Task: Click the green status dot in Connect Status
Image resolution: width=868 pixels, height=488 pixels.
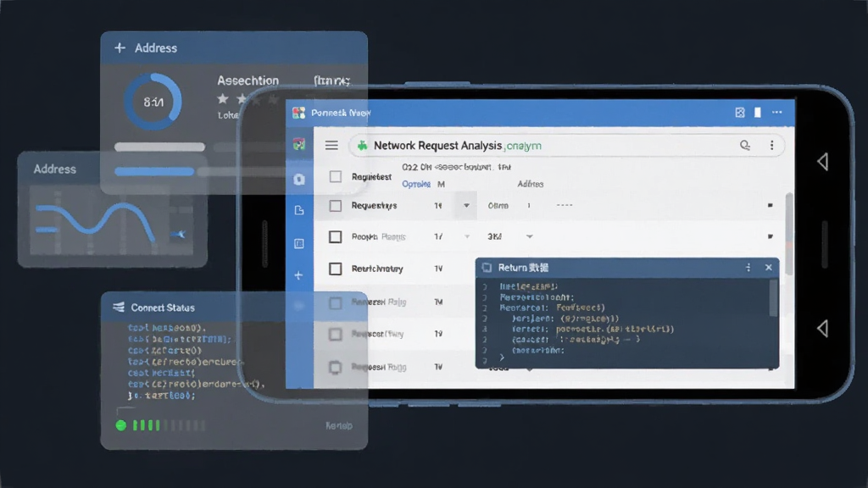Action: click(120, 425)
